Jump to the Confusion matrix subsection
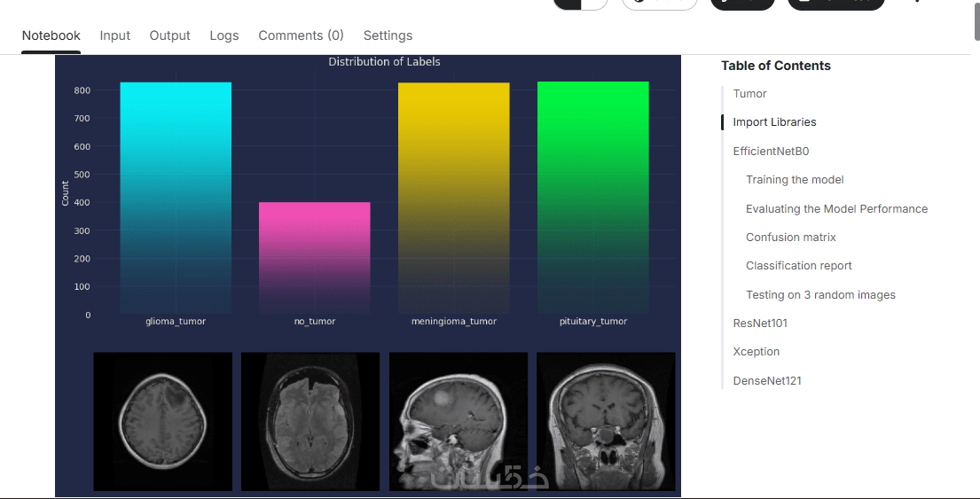 tap(790, 238)
